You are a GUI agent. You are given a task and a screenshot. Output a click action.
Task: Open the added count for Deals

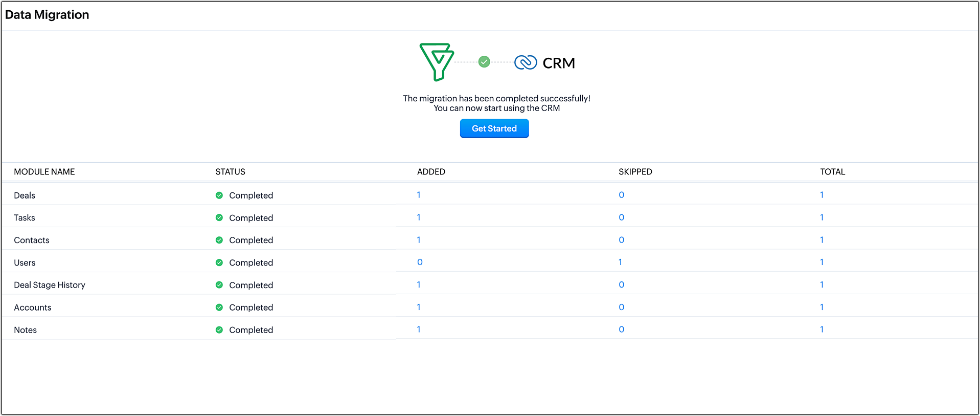point(419,195)
